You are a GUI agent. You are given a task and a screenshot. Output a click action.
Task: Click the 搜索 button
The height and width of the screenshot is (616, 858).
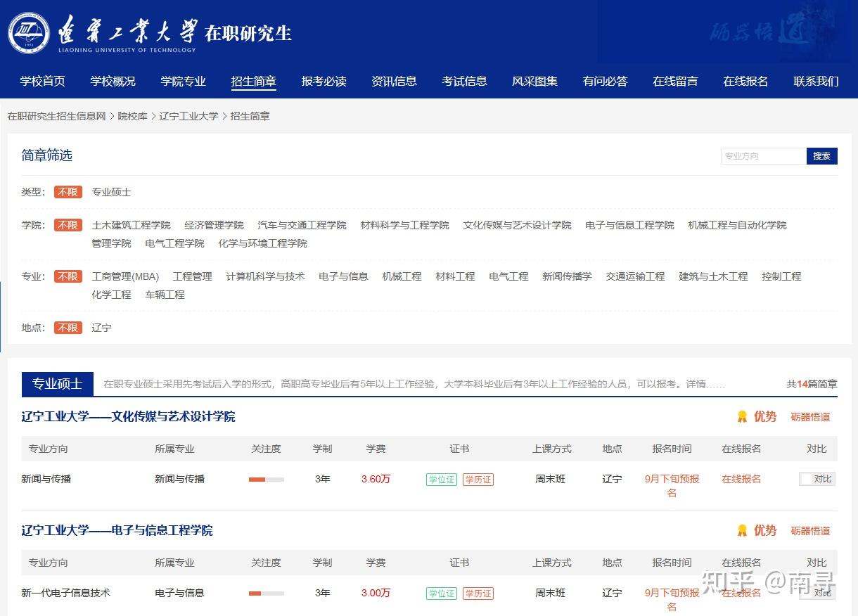click(x=822, y=156)
